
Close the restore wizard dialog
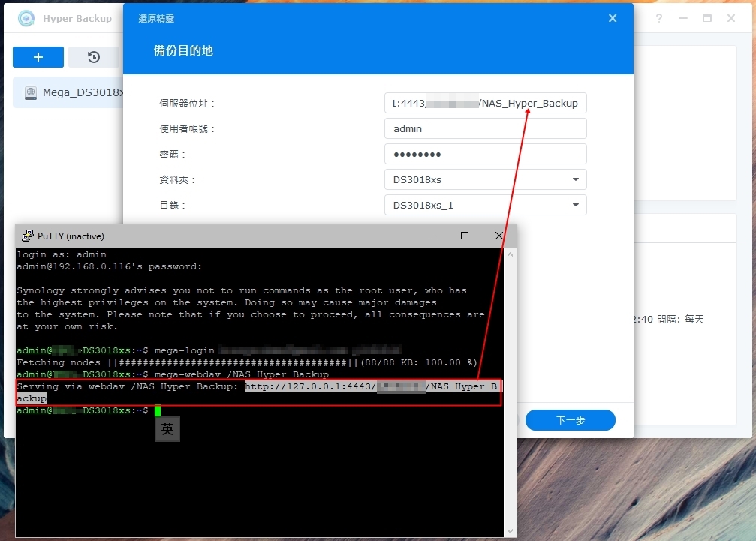point(613,18)
